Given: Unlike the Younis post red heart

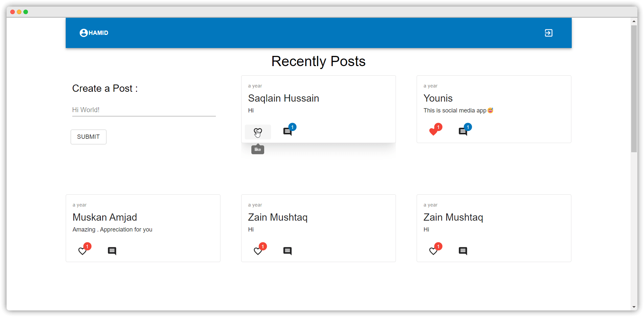Looking at the screenshot, I should click(x=433, y=132).
